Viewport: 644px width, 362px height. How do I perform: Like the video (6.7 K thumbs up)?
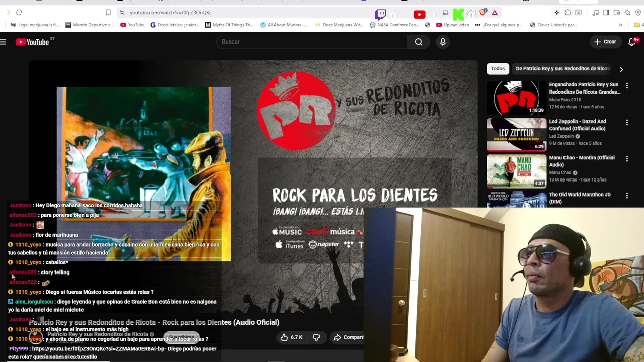pos(292,337)
